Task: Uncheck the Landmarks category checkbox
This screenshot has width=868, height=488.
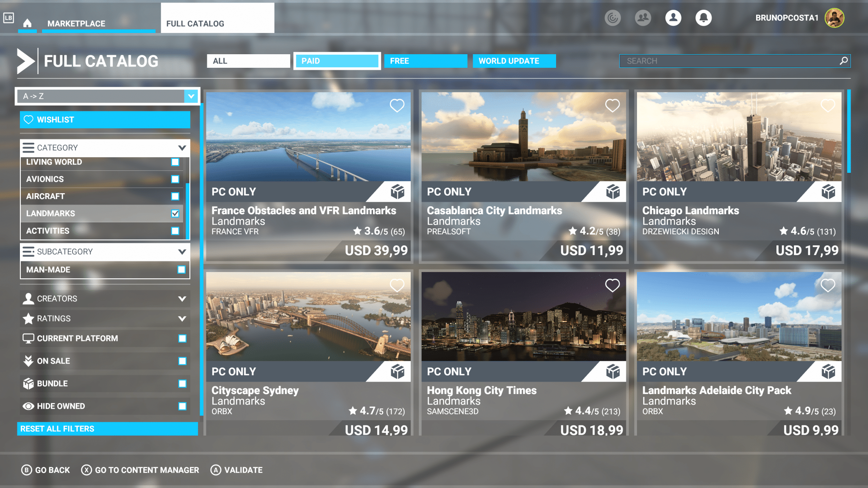Action: (175, 213)
